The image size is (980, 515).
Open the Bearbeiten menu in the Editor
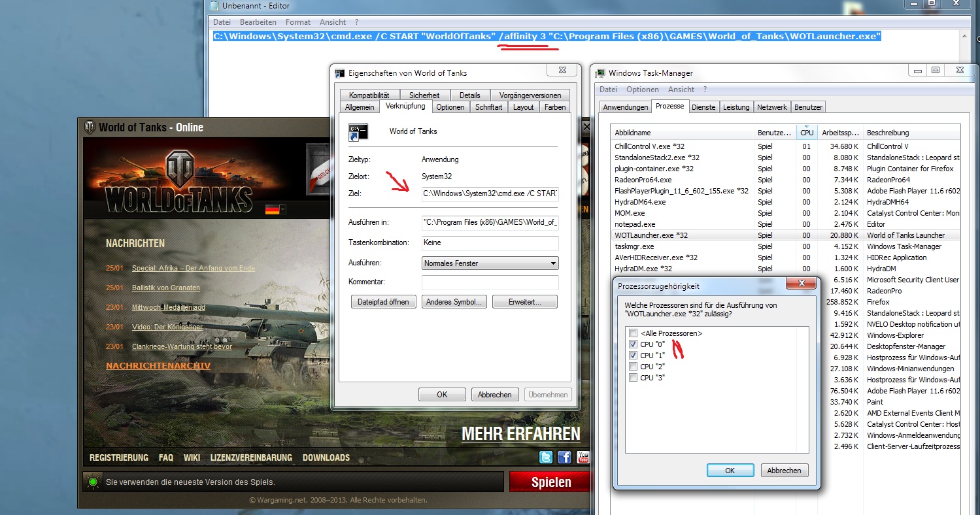point(258,22)
